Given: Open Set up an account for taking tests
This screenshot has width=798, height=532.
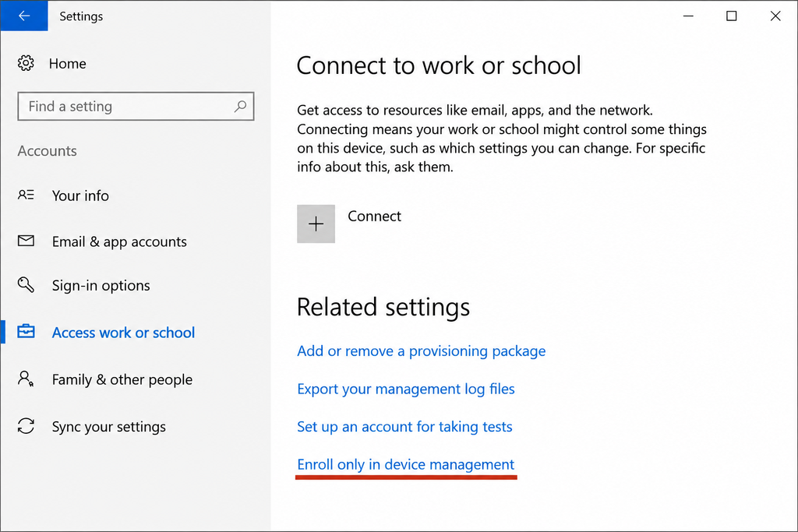Looking at the screenshot, I should tap(404, 427).
